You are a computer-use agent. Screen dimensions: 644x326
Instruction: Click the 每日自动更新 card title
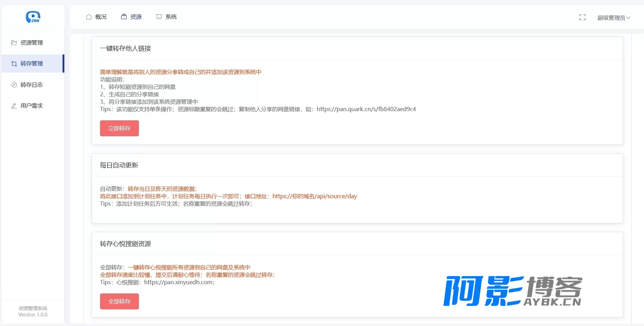(119, 165)
